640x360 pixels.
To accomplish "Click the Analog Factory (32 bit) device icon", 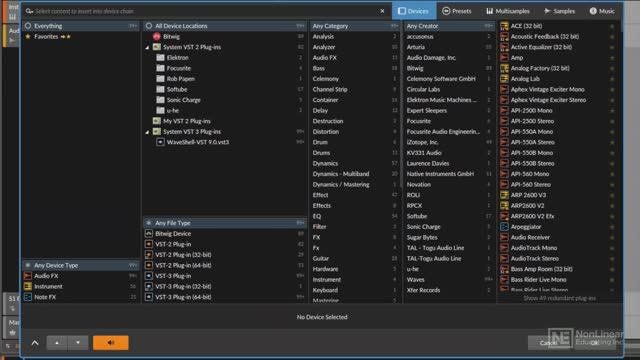I will [x=504, y=68].
